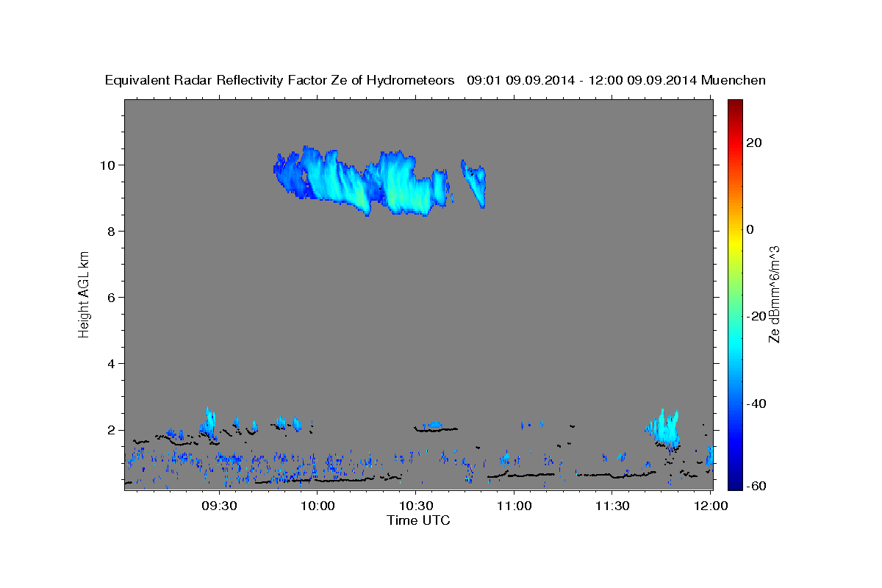Click the black cloud base line at 10:35 UTC
Image resolution: width=882 pixels, height=588 pixels.
(x=436, y=429)
